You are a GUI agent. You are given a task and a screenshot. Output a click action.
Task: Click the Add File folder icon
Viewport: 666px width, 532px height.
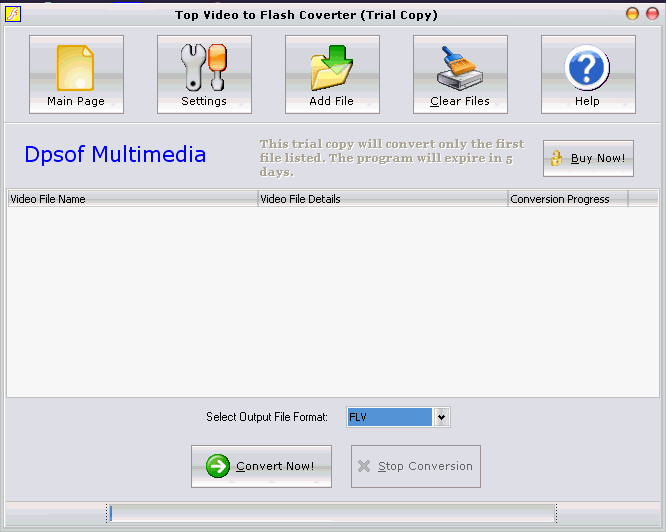coord(332,68)
